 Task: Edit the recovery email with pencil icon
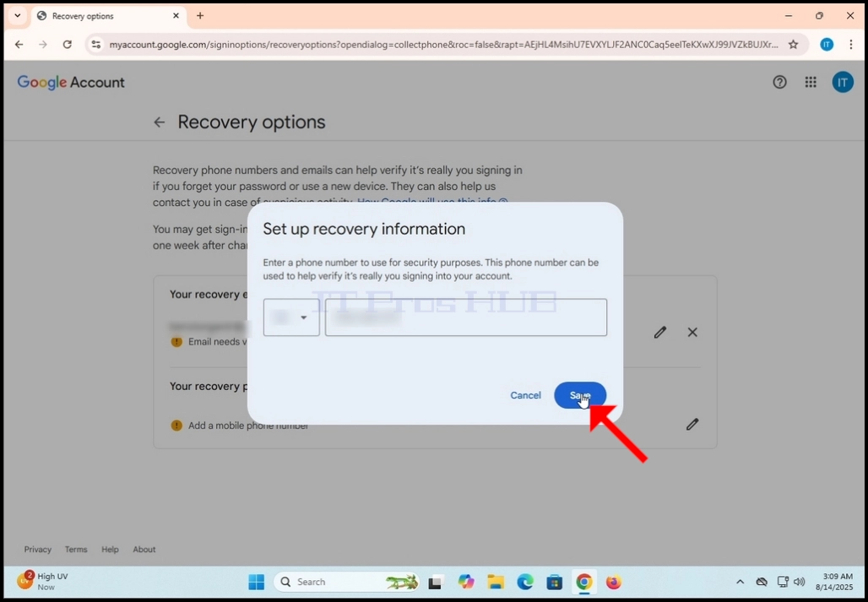(659, 332)
